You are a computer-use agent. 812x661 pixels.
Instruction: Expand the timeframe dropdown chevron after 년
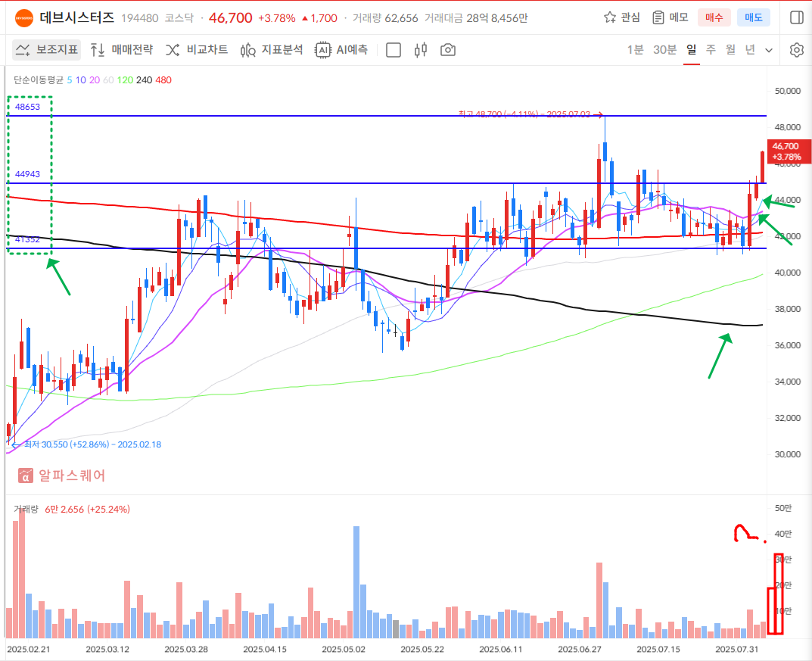(769, 50)
